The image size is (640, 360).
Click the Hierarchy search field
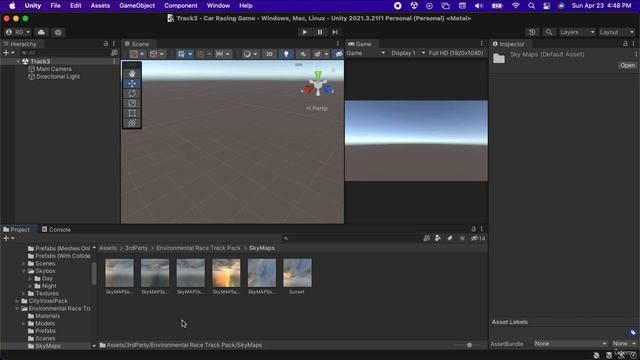[x=64, y=53]
